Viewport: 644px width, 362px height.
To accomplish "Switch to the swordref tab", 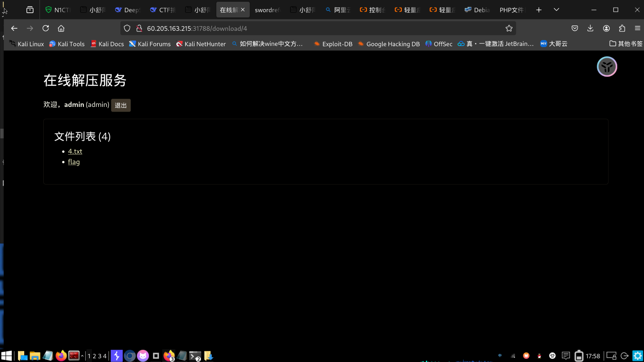I will (267, 10).
